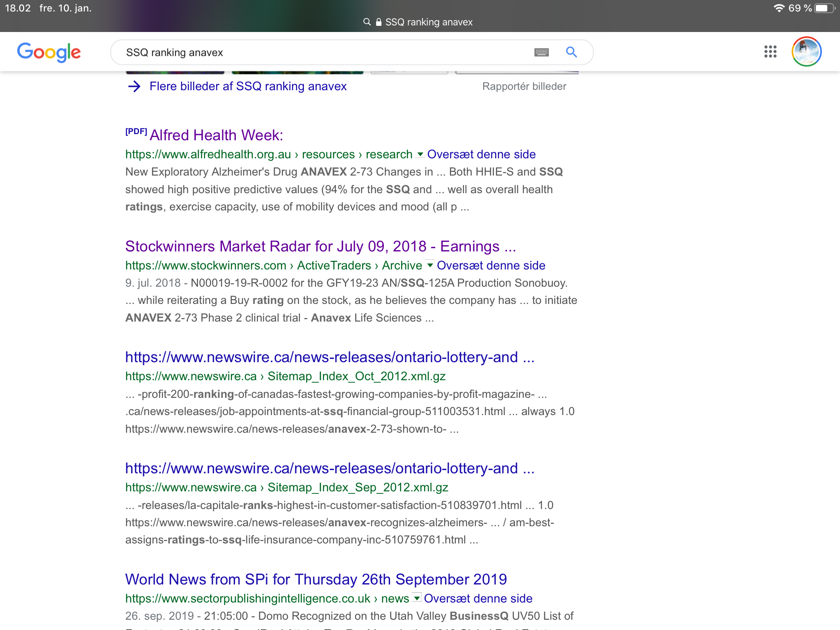Click the arrow icon beside Flere billeder
Screen dimensions: 840x630
point(134,87)
